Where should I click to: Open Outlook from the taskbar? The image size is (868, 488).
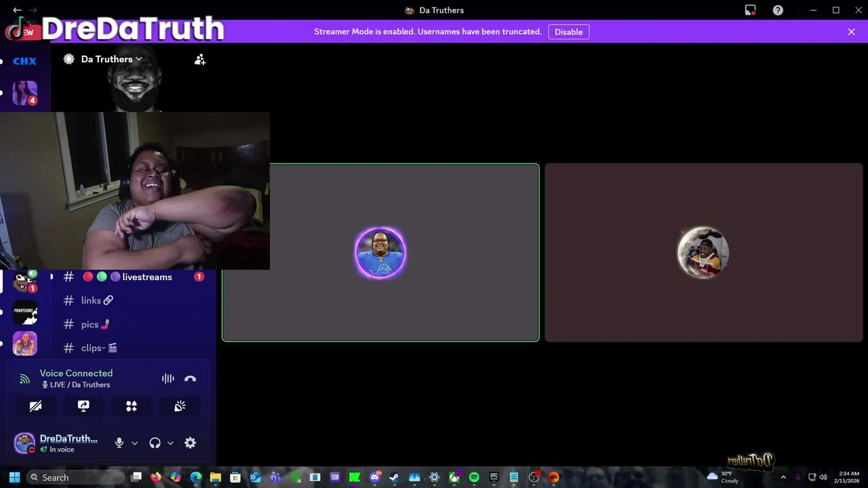point(255,477)
